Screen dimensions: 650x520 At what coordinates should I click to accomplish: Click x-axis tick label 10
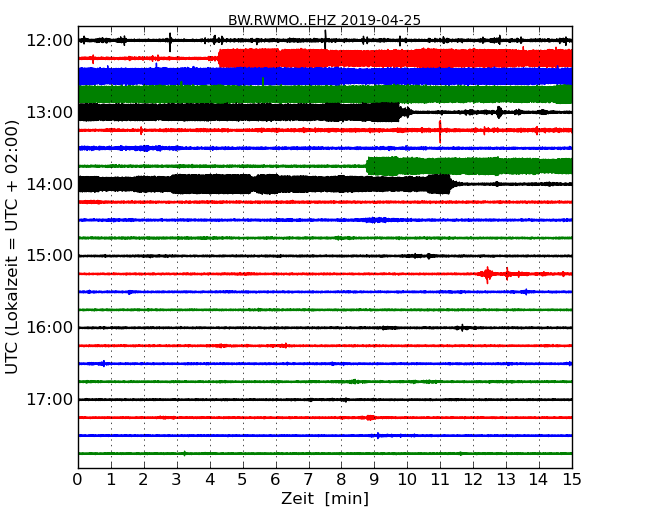(x=407, y=480)
